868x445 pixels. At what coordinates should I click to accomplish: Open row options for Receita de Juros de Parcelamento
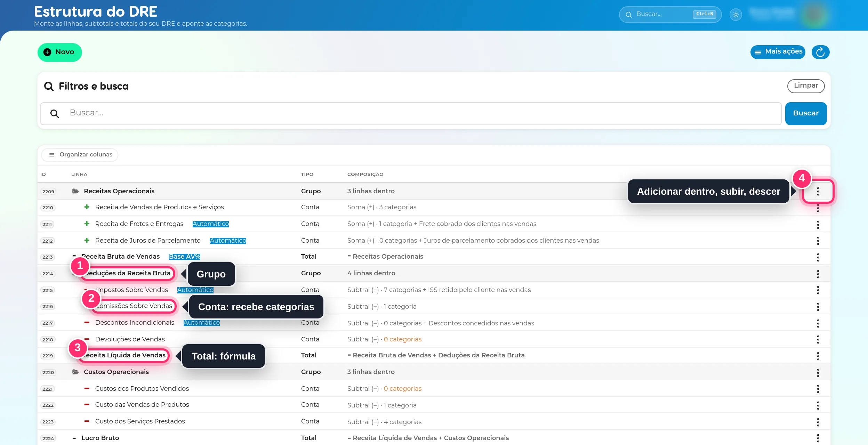[x=818, y=241]
